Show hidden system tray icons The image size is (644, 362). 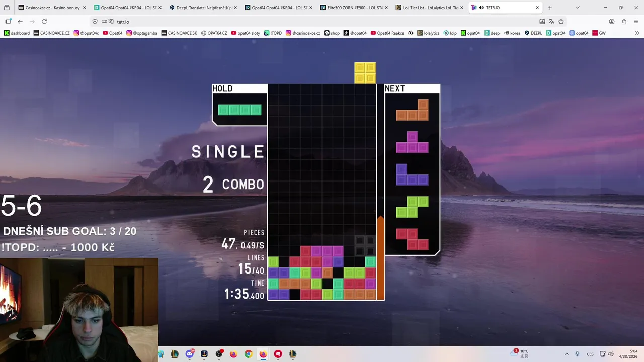(x=566, y=354)
